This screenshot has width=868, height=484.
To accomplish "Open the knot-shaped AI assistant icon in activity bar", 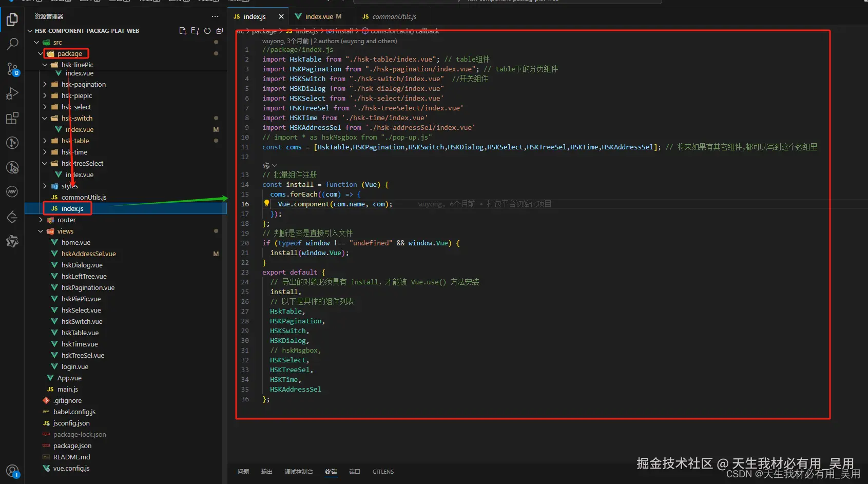I will coord(12,241).
